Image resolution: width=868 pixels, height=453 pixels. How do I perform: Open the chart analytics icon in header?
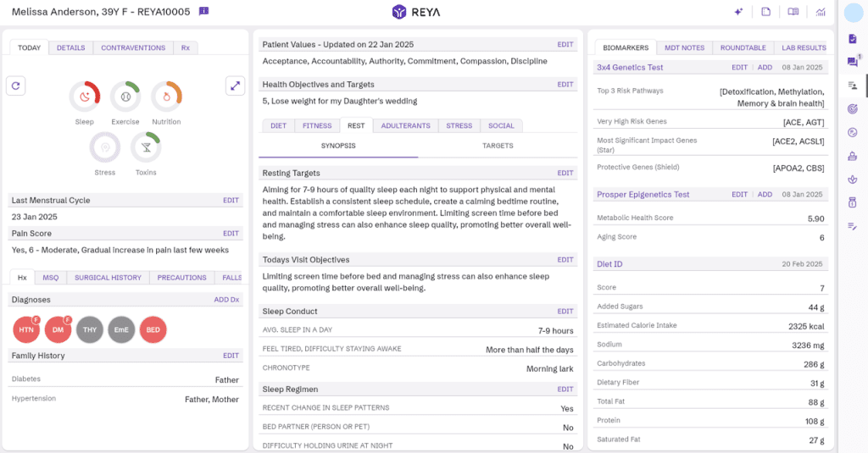(821, 12)
